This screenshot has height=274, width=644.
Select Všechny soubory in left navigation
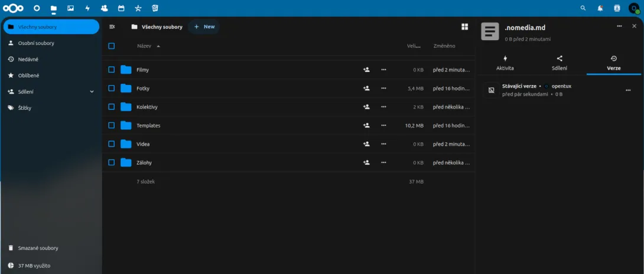click(x=51, y=27)
